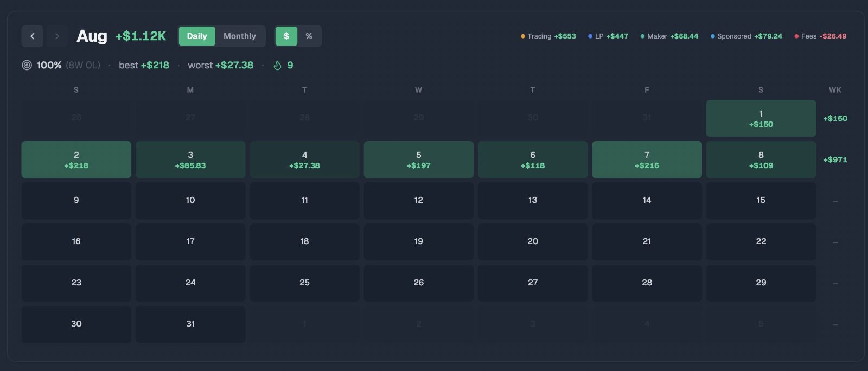The image size is (868, 371).
Task: Select the day 14 cell
Action: [x=647, y=201]
